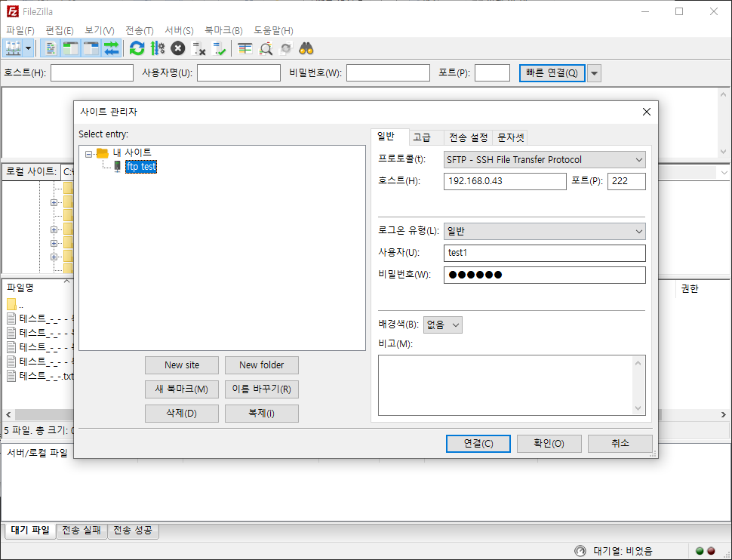This screenshot has width=732, height=560.
Task: Click the port field showing 222
Action: tap(626, 181)
